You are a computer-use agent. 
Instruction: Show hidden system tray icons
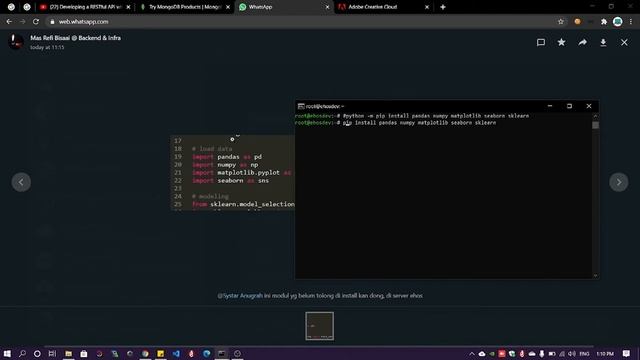(471, 353)
